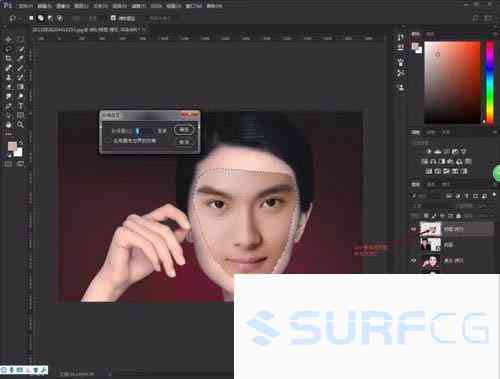Toggle visibility of the bottom background copy layer
Image resolution: width=500 pixels, height=379 pixels.
(x=414, y=260)
